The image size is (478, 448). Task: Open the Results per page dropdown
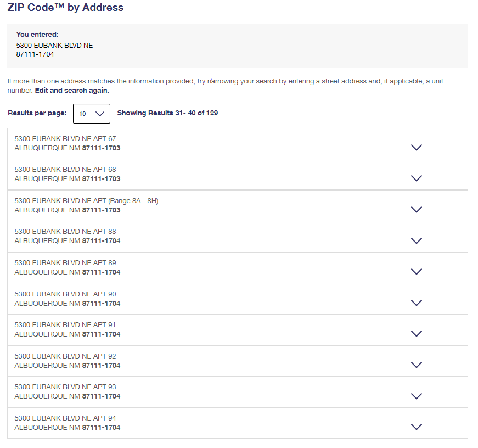(92, 114)
